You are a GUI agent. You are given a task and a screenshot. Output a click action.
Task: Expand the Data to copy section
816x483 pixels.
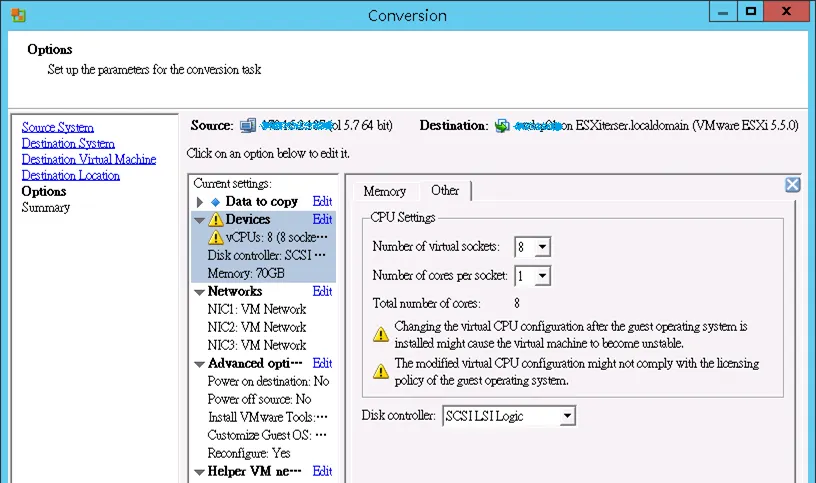pyautogui.click(x=200, y=202)
